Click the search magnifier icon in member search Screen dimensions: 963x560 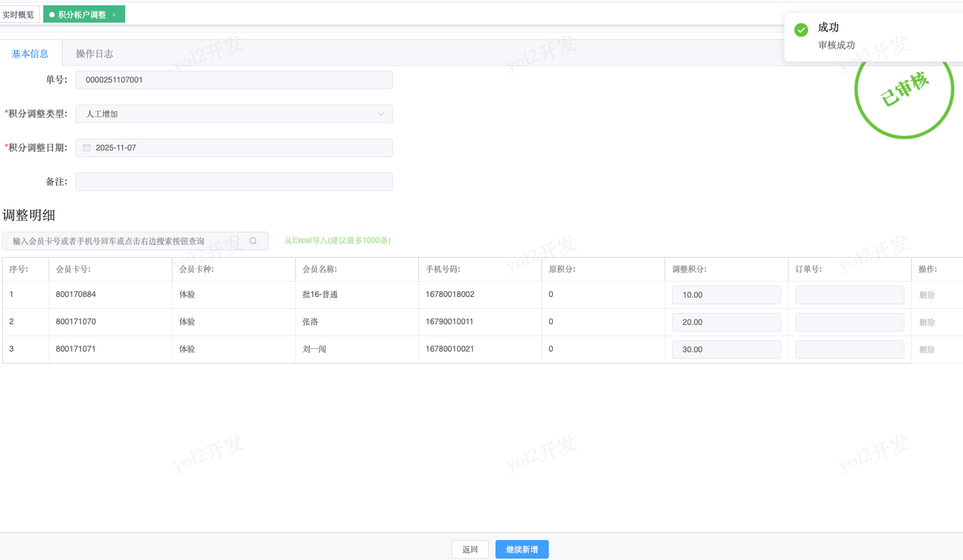click(x=253, y=241)
